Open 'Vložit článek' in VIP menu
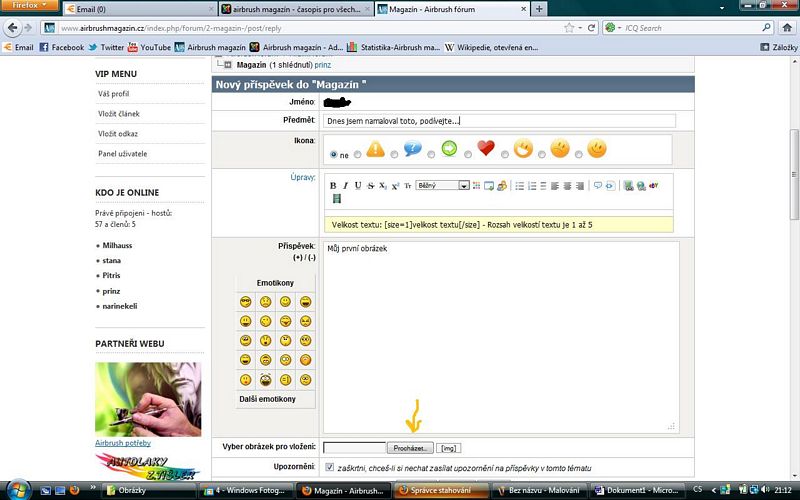Viewport: 800px width, 500px height. click(117, 114)
